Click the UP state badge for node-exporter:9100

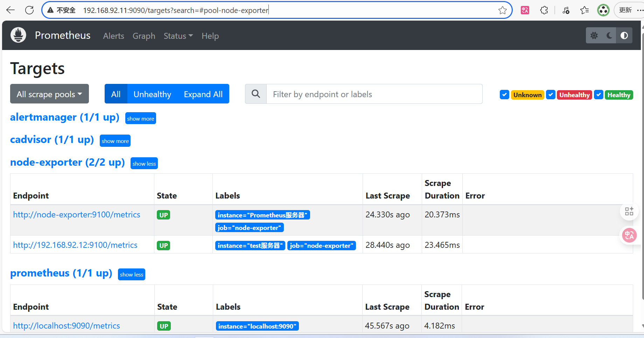click(163, 215)
